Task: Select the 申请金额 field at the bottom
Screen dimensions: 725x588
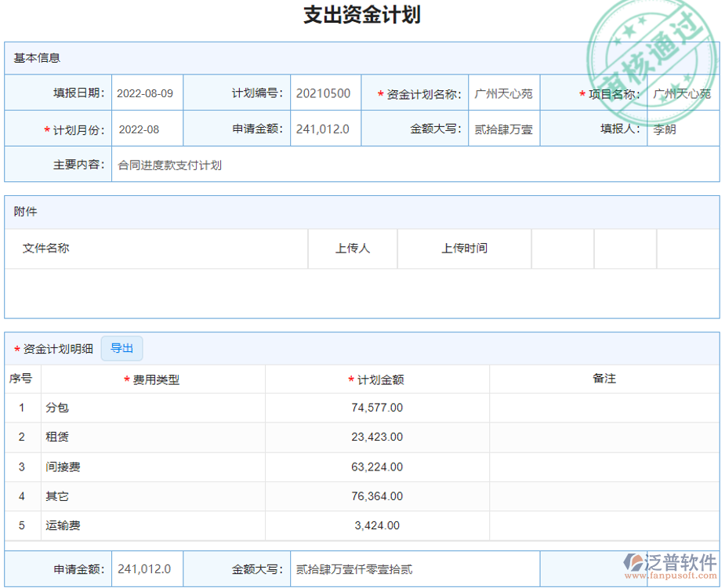Action: [147, 568]
